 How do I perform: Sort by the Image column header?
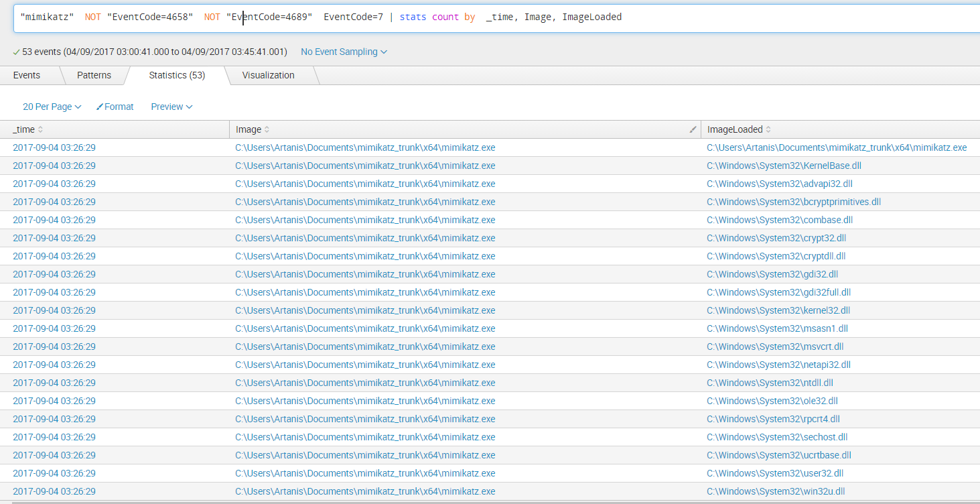[253, 129]
